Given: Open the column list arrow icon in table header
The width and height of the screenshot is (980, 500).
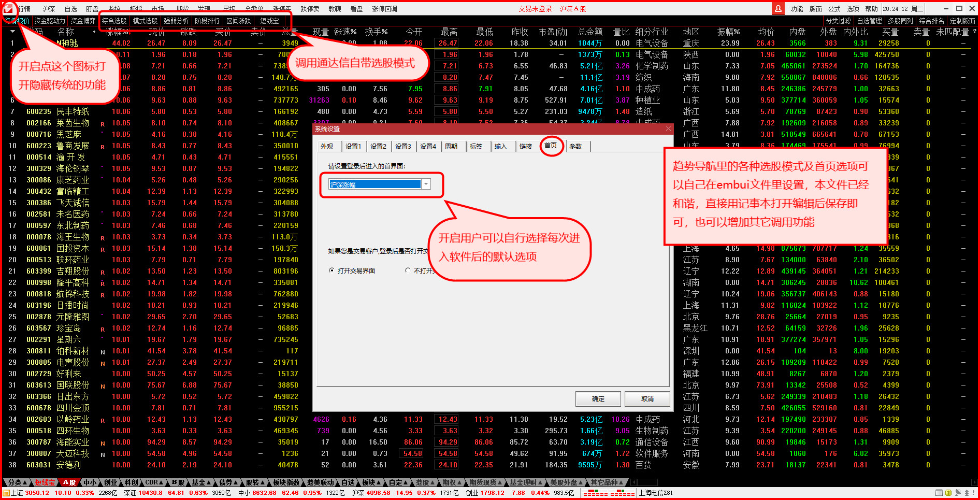Looking at the screenshot, I should (x=12, y=32).
